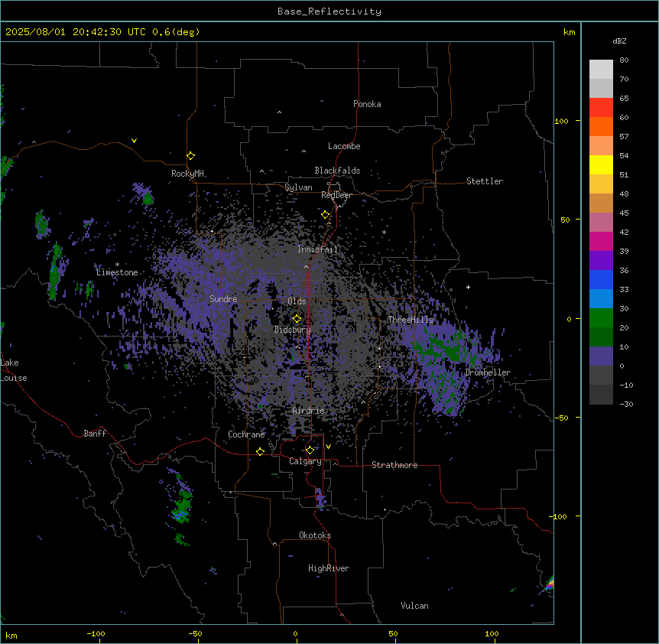Pick the bright yellow legend swatch

tap(601, 164)
